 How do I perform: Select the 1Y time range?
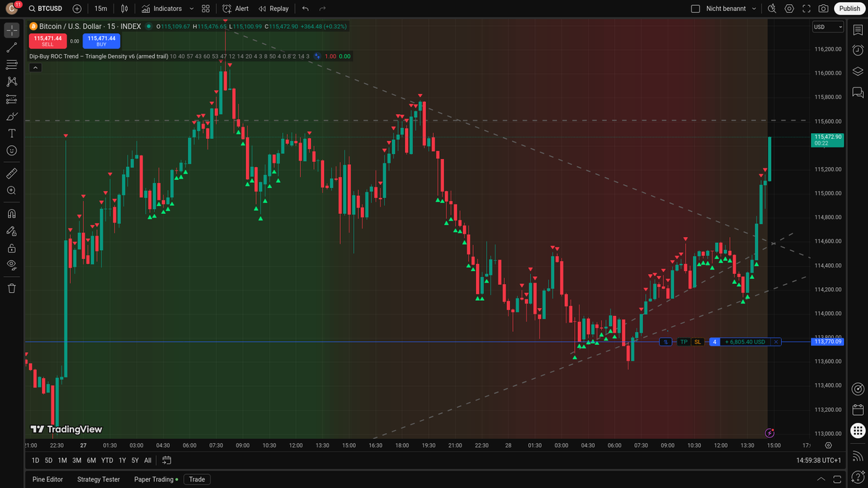coord(122,461)
